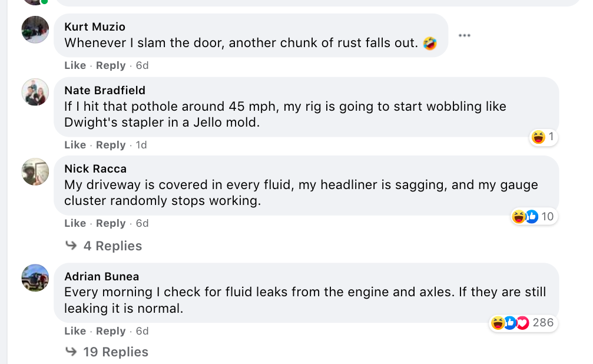593x364 pixels.
Task: Open Nick Racca's name link
Action: [x=95, y=169]
